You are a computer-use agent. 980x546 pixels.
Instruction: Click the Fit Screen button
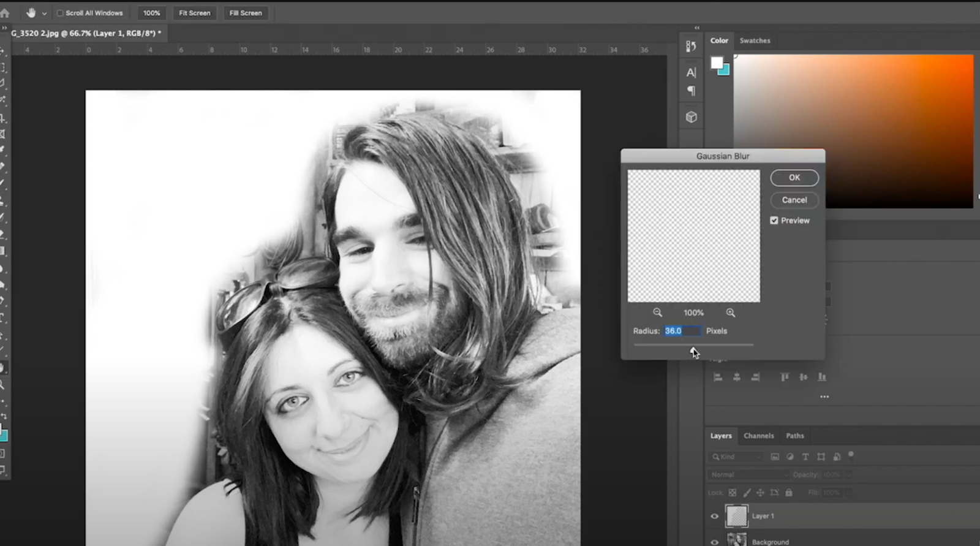[x=194, y=13]
